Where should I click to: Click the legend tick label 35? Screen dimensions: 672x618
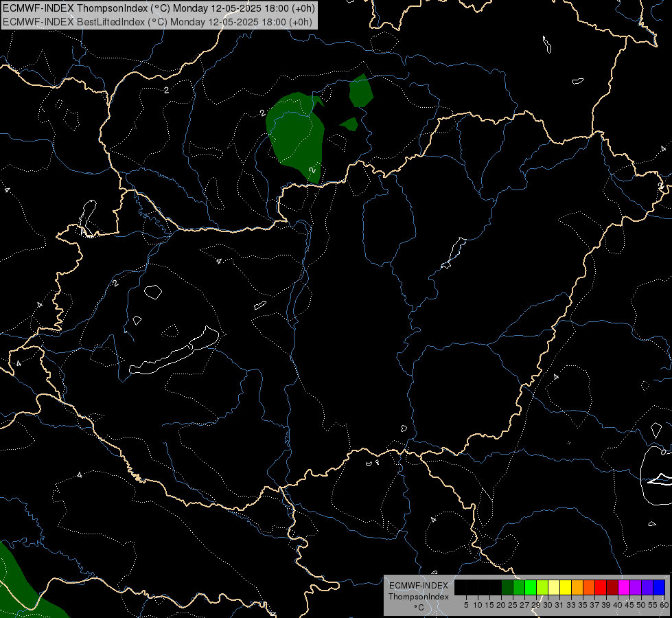(583, 605)
